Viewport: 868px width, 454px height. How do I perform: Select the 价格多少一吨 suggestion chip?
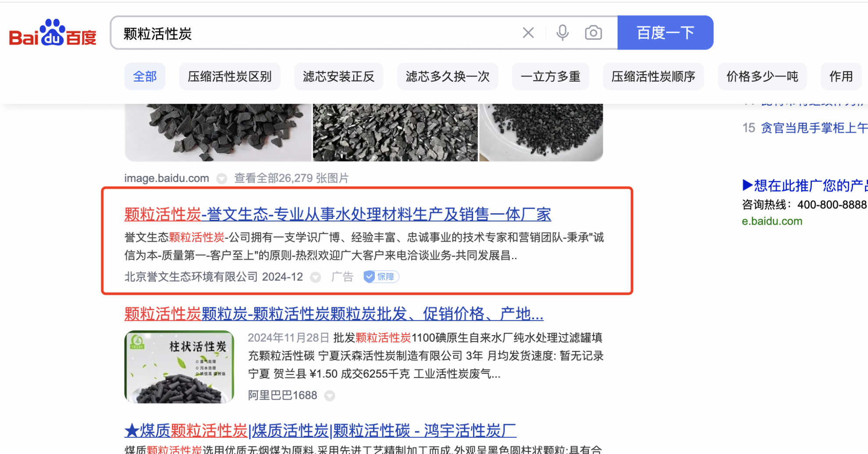(x=762, y=77)
